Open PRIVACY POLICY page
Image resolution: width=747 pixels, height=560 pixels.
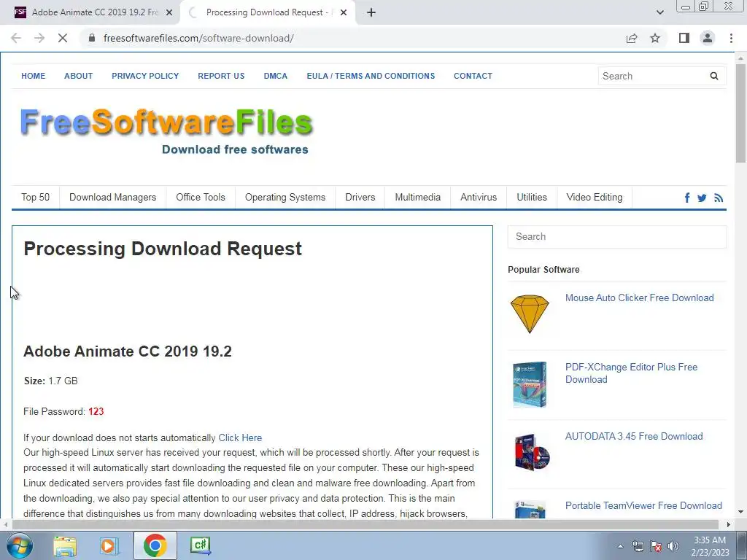(x=145, y=76)
